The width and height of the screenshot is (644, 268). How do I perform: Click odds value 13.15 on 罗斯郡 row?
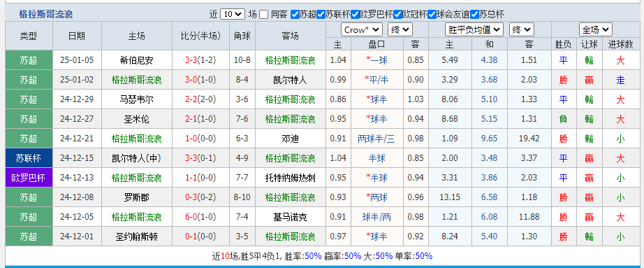[449, 197]
